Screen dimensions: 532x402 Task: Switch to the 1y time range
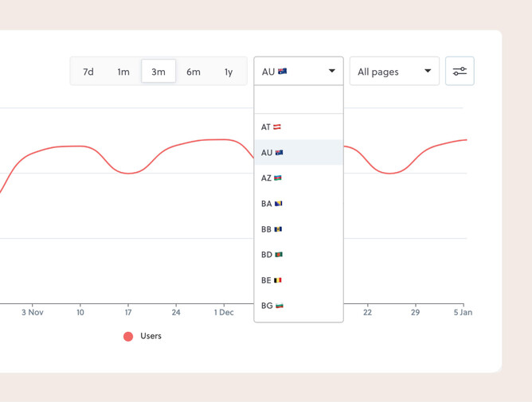tap(229, 72)
